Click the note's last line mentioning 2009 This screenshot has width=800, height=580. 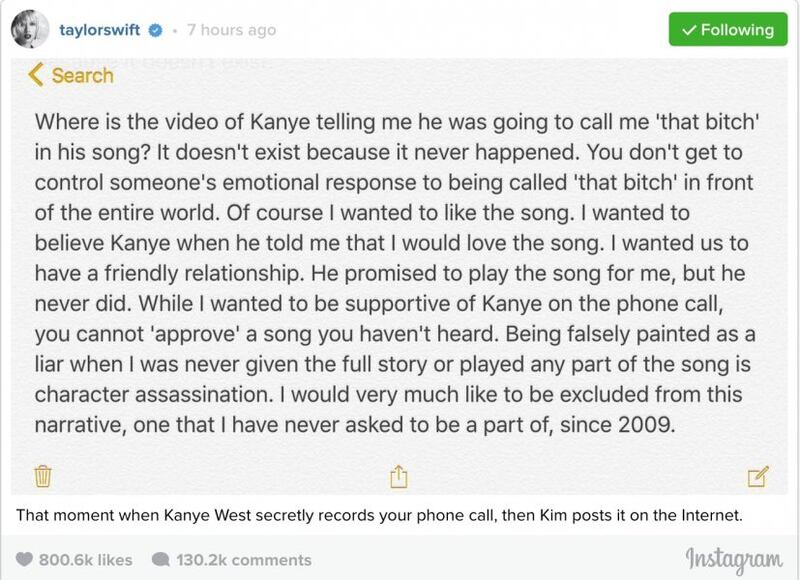[x=355, y=425]
